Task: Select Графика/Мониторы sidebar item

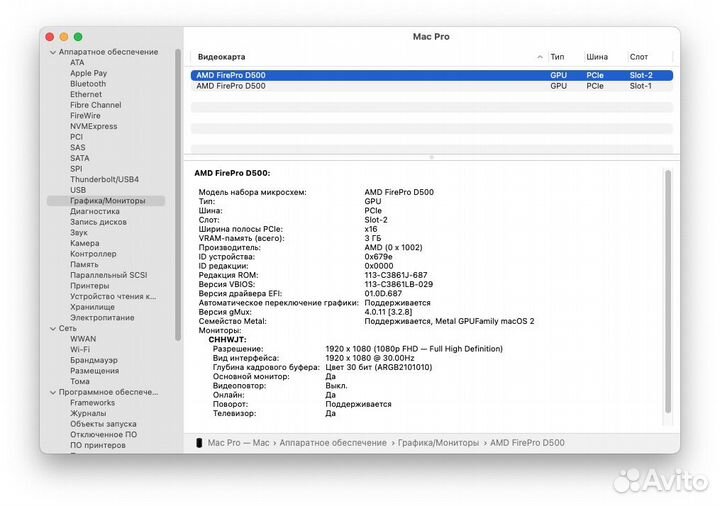Action: (x=106, y=201)
